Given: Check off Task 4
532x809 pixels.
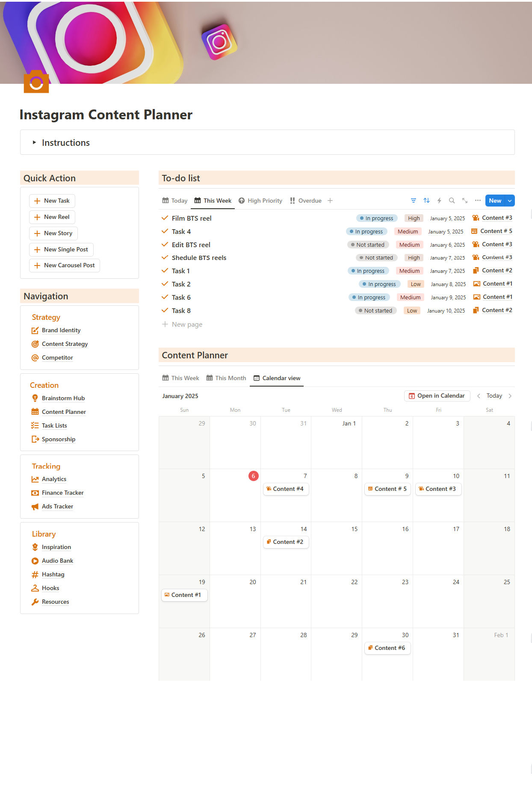Looking at the screenshot, I should (x=165, y=231).
